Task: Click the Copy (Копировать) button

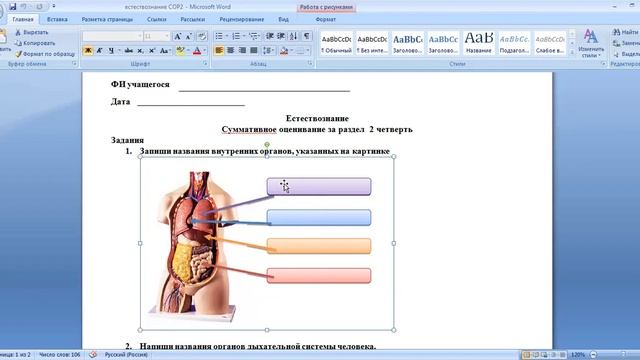Action: coord(35,43)
